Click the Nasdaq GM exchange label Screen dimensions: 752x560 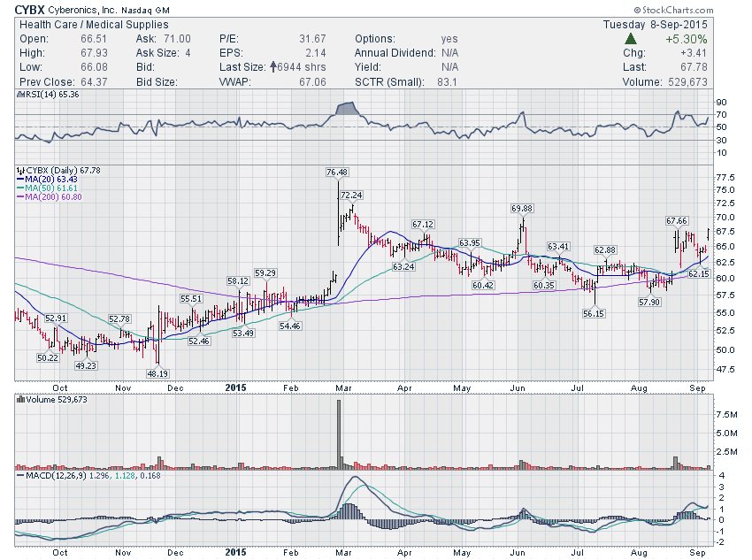click(145, 10)
